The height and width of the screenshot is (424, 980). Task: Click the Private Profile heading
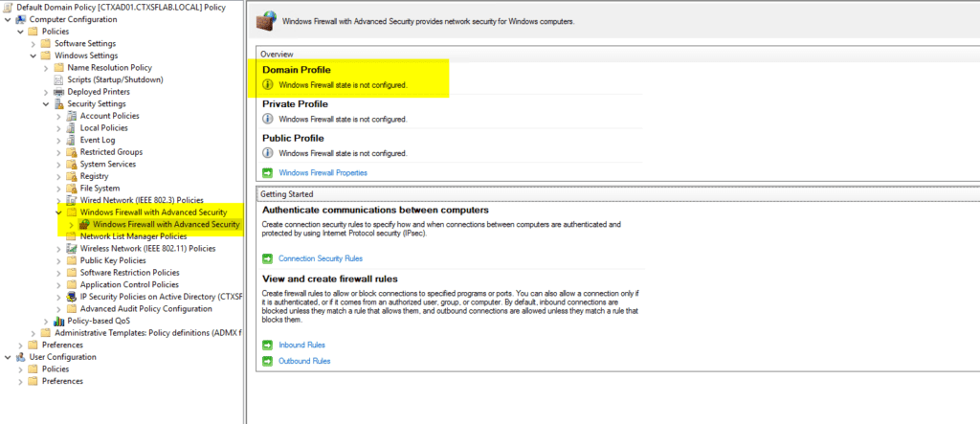pyautogui.click(x=295, y=103)
